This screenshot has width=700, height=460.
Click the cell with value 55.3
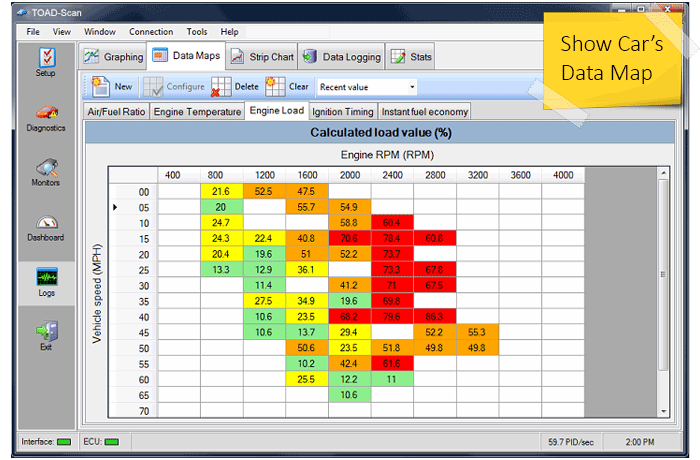click(477, 332)
